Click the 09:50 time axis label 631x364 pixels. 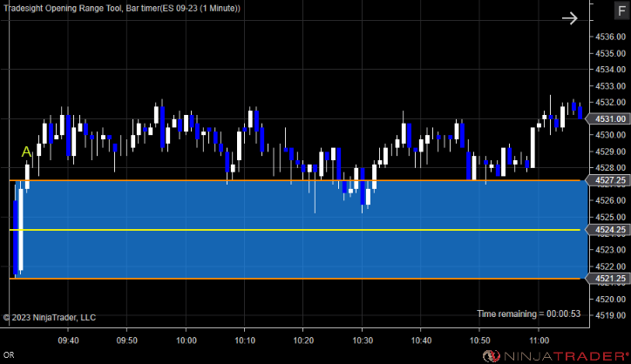tap(126, 340)
